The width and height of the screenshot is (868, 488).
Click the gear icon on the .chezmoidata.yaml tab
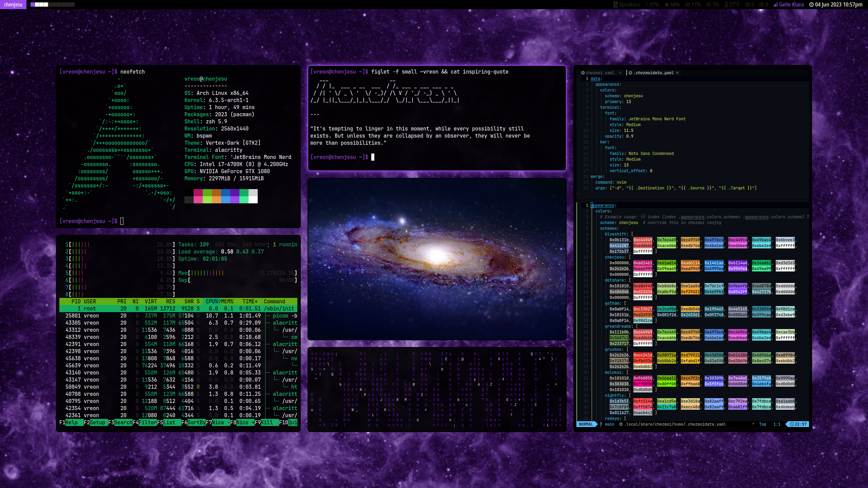click(x=630, y=73)
